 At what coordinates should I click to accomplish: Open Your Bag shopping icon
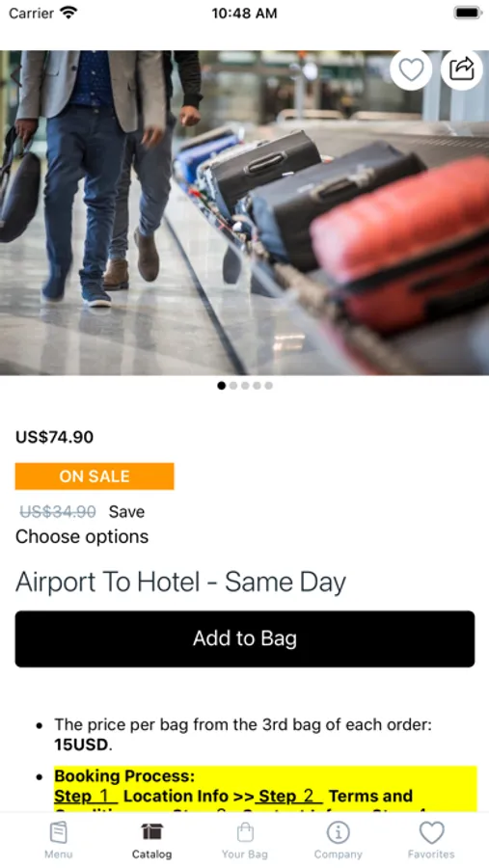pyautogui.click(x=245, y=832)
